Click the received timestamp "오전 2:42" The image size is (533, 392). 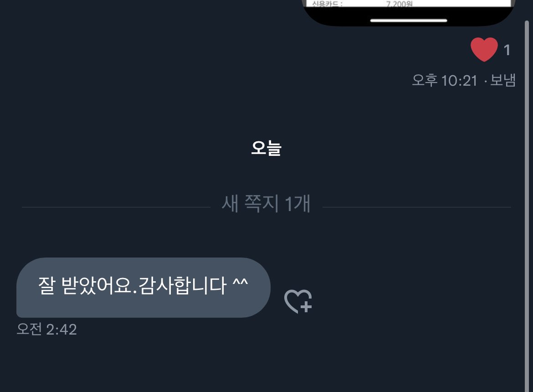coord(46,329)
